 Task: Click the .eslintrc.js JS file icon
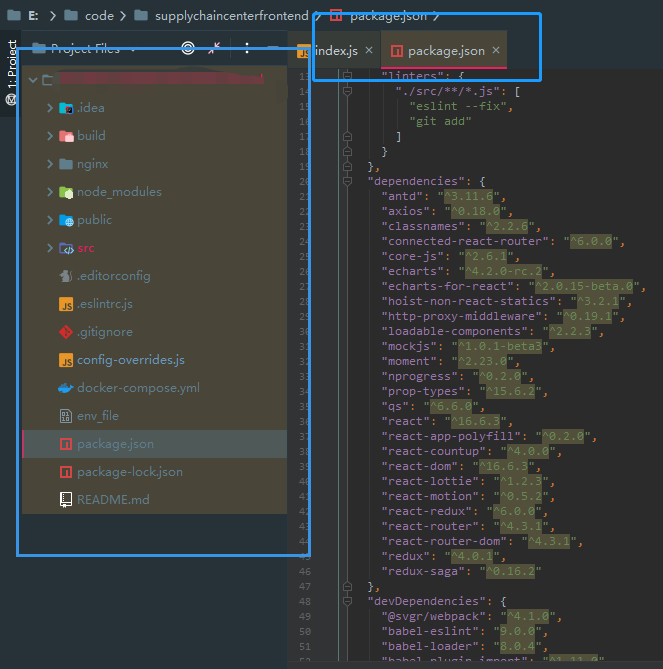[66, 304]
